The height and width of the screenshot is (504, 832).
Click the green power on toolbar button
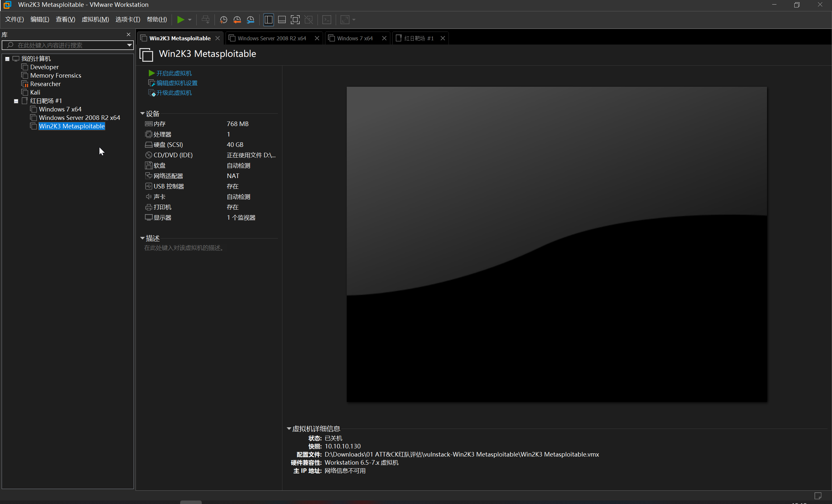pos(181,19)
